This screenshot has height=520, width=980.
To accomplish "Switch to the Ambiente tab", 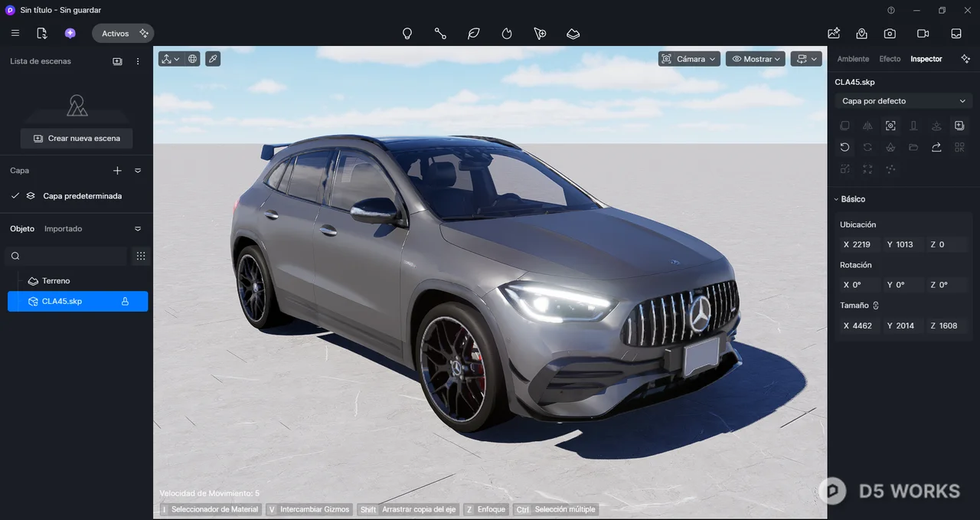I will pyautogui.click(x=853, y=59).
